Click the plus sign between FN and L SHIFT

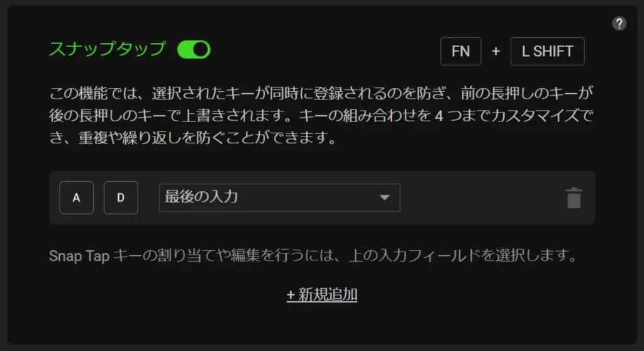[x=496, y=52]
